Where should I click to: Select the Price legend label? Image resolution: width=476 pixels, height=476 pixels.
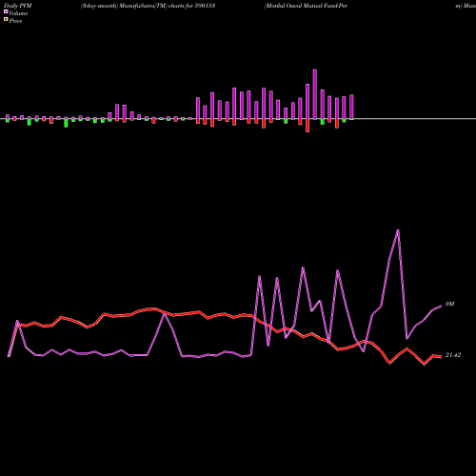[x=15, y=21]
